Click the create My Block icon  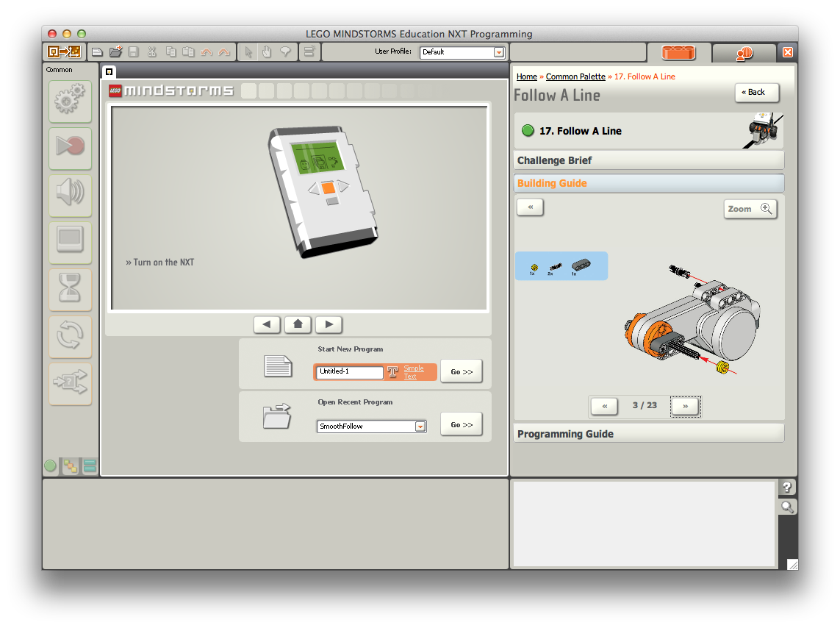(309, 52)
